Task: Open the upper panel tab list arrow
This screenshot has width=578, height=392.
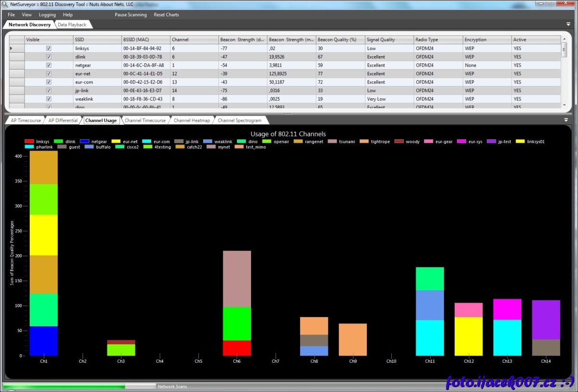Action: (x=568, y=24)
